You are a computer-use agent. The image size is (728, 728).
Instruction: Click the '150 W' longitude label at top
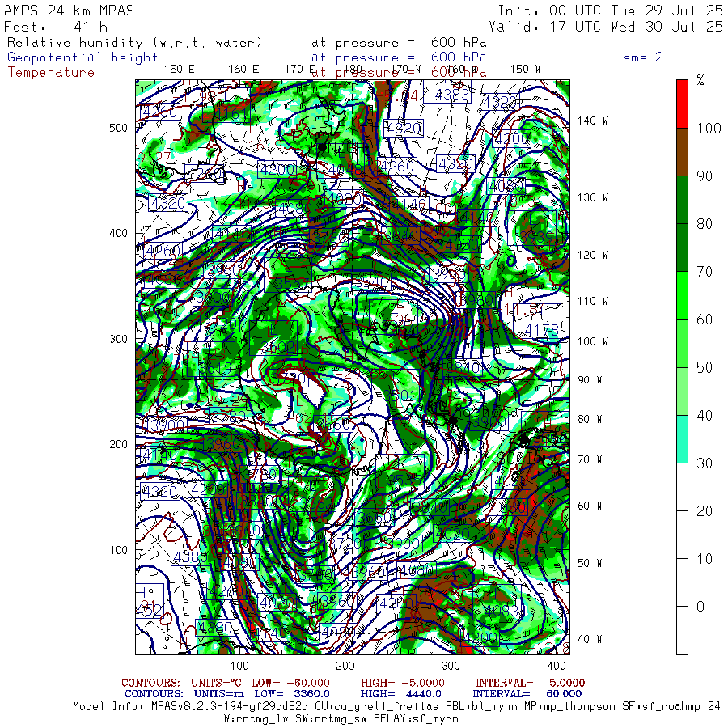pyautogui.click(x=525, y=70)
